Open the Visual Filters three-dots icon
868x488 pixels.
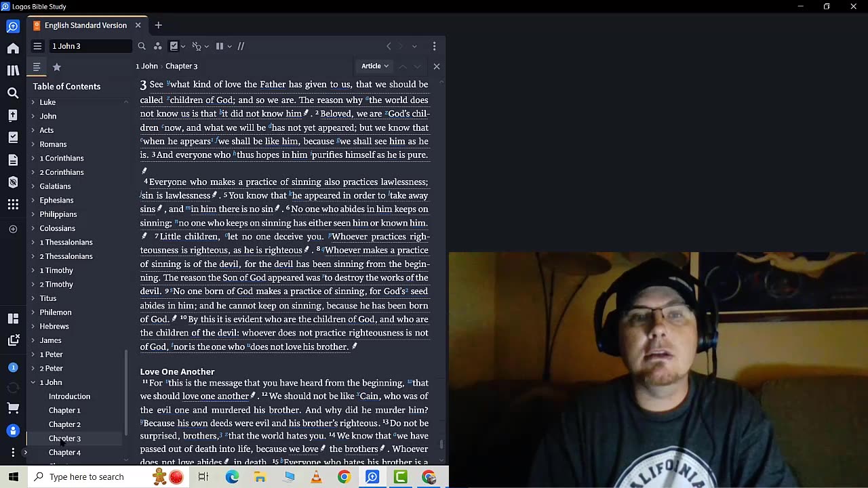coord(157,46)
